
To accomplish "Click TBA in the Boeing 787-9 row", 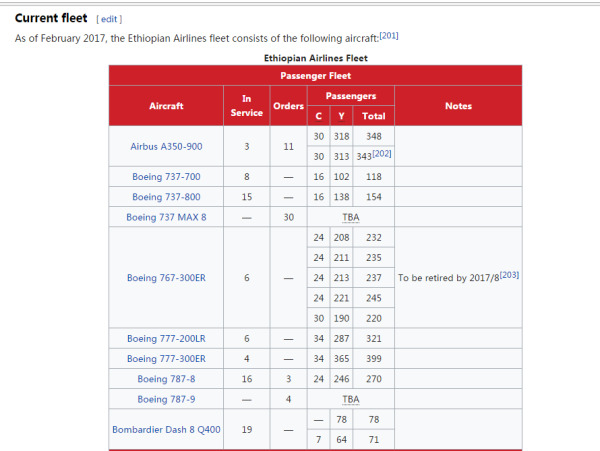I will coord(351,399).
